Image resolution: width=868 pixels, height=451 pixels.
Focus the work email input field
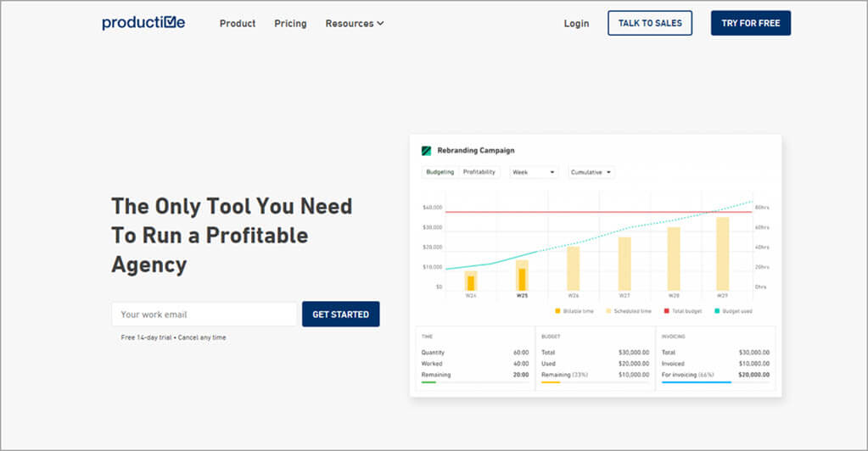[204, 315]
